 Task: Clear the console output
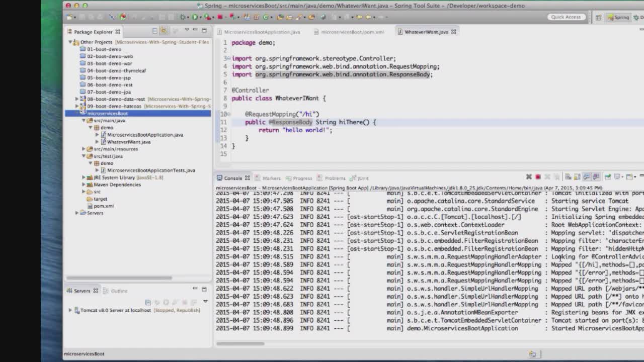coord(568,177)
